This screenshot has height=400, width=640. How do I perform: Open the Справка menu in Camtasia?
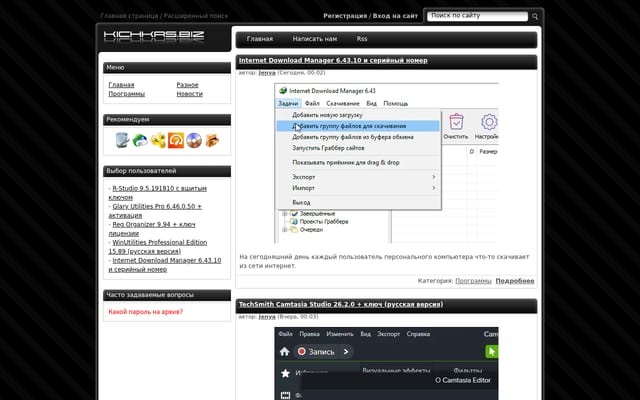[x=418, y=334]
